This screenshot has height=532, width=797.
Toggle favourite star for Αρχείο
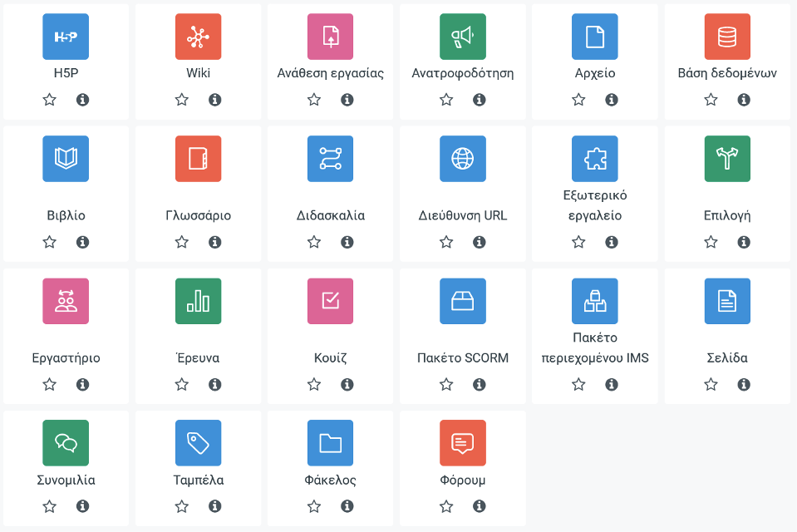[x=578, y=100]
